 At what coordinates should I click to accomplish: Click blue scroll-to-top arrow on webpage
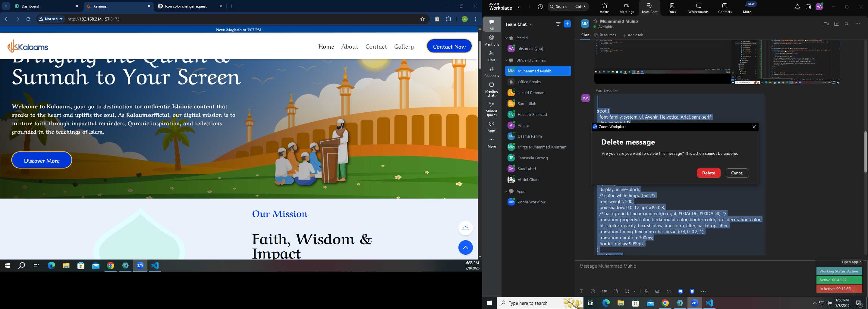tap(465, 248)
